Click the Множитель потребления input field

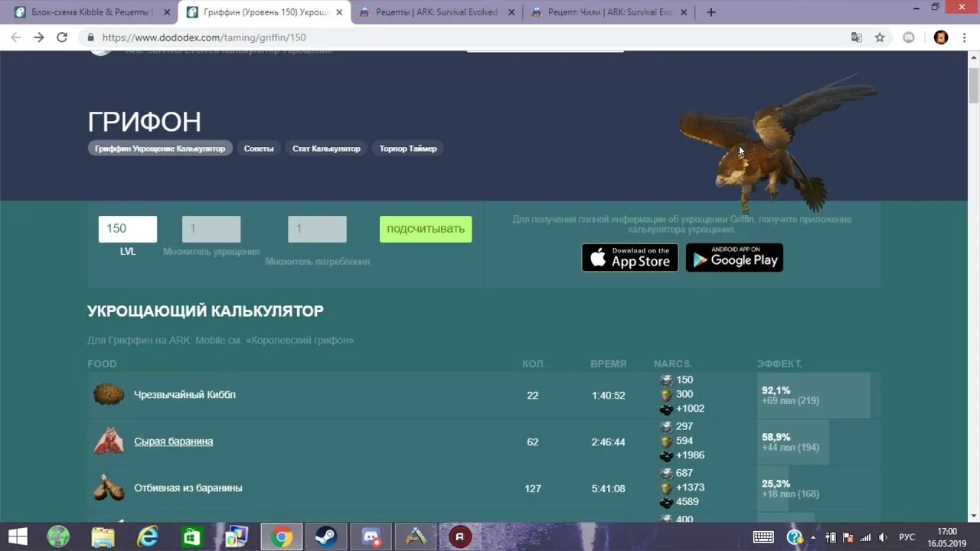(317, 229)
